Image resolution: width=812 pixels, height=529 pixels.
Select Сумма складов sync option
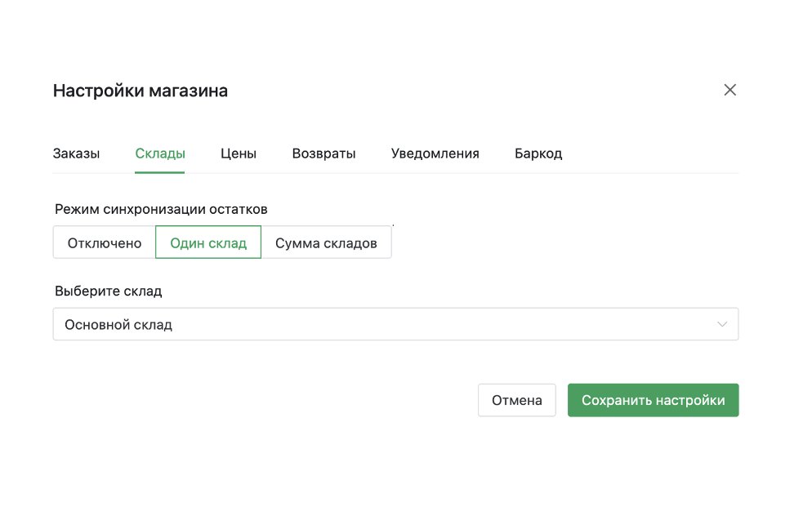pyautogui.click(x=326, y=243)
